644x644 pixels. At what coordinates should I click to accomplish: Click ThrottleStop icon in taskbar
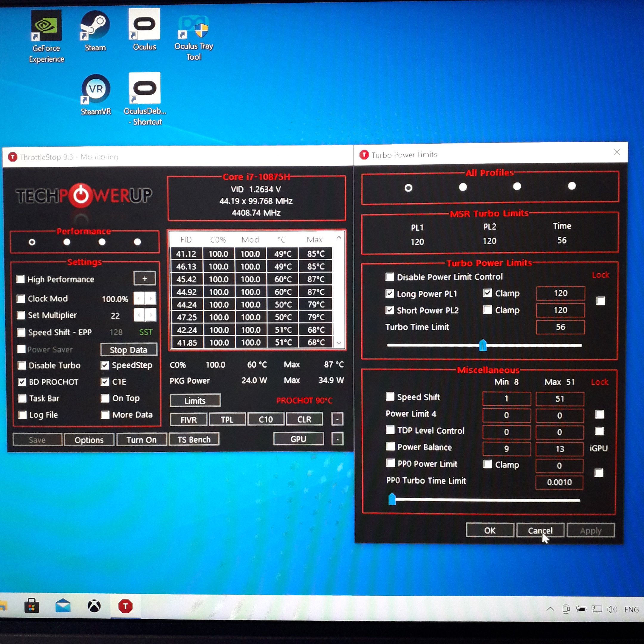coord(125,606)
